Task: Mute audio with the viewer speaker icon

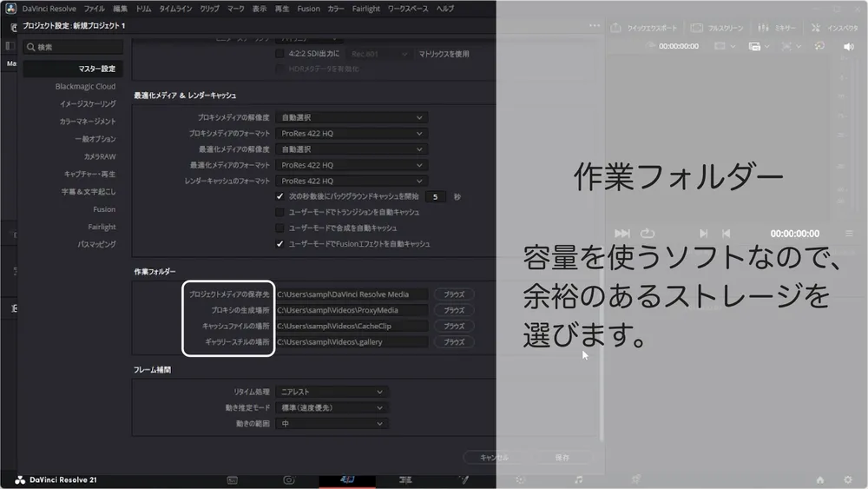Action: click(849, 47)
